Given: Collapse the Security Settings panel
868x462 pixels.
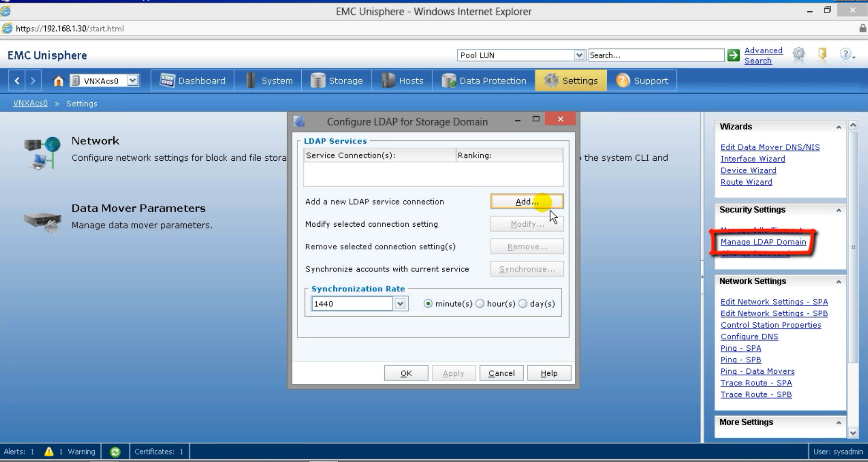Looking at the screenshot, I should [x=839, y=210].
